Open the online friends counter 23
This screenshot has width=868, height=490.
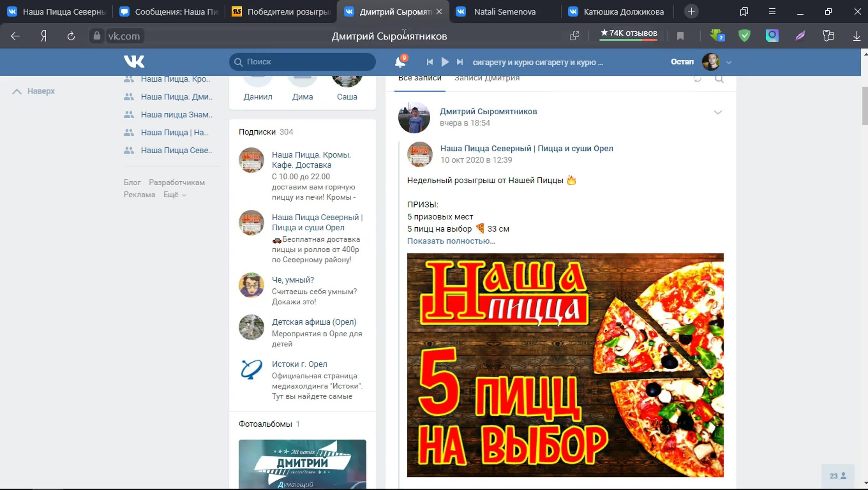point(838,476)
